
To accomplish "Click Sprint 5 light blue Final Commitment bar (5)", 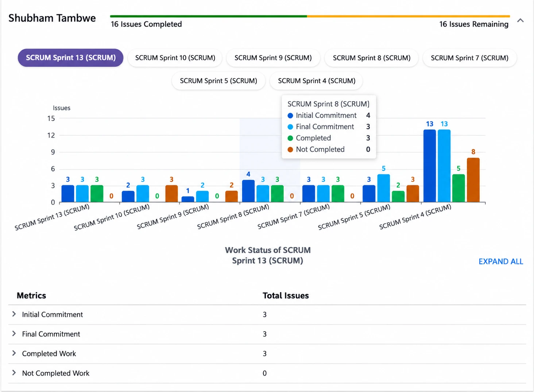I will tap(383, 188).
